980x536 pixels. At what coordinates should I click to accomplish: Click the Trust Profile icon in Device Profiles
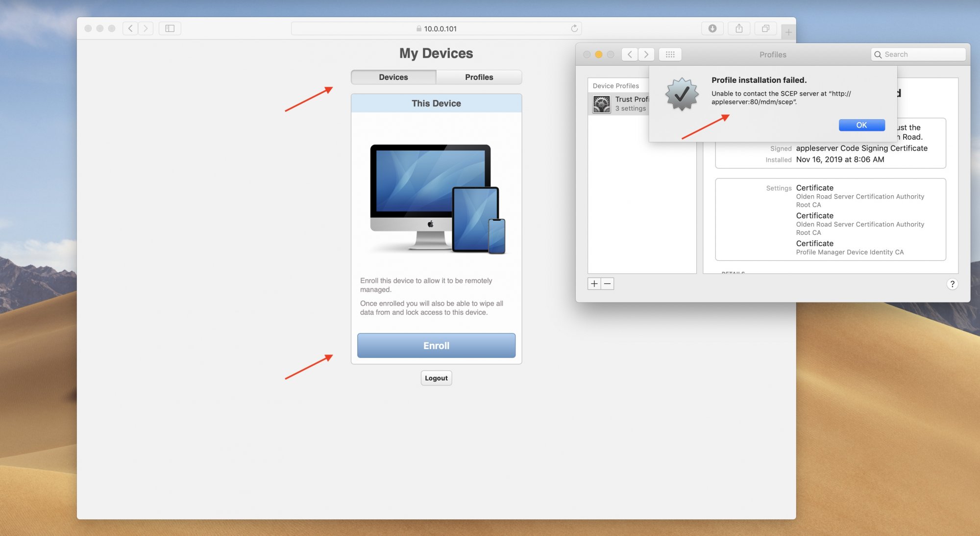tap(601, 103)
